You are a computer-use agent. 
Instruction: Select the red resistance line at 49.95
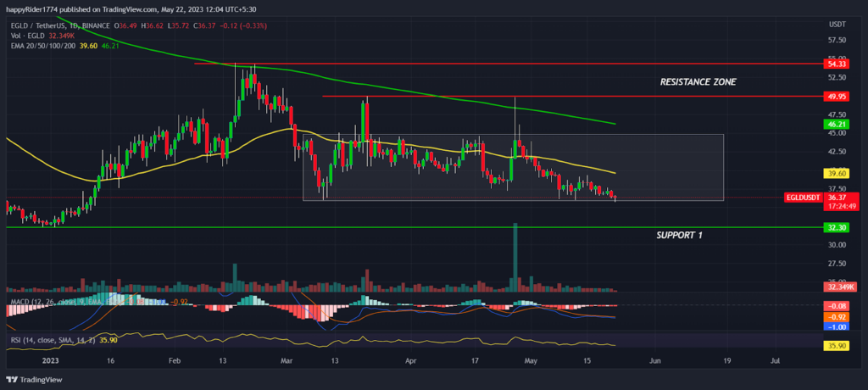(x=572, y=97)
